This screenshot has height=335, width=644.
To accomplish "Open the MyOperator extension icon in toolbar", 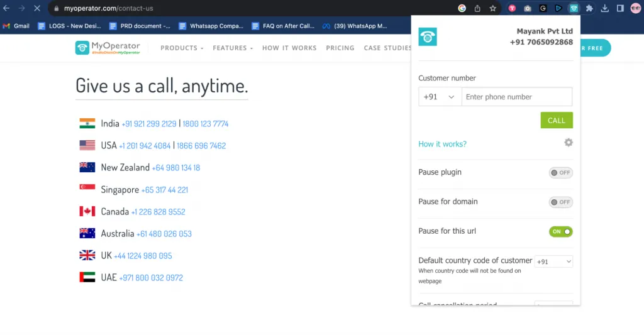I will tap(574, 8).
